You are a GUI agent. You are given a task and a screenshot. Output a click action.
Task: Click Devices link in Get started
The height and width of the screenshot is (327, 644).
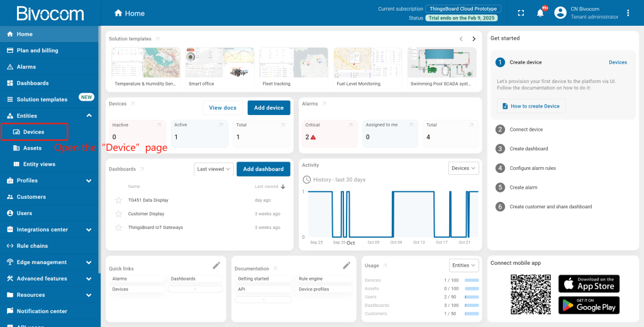(x=618, y=62)
